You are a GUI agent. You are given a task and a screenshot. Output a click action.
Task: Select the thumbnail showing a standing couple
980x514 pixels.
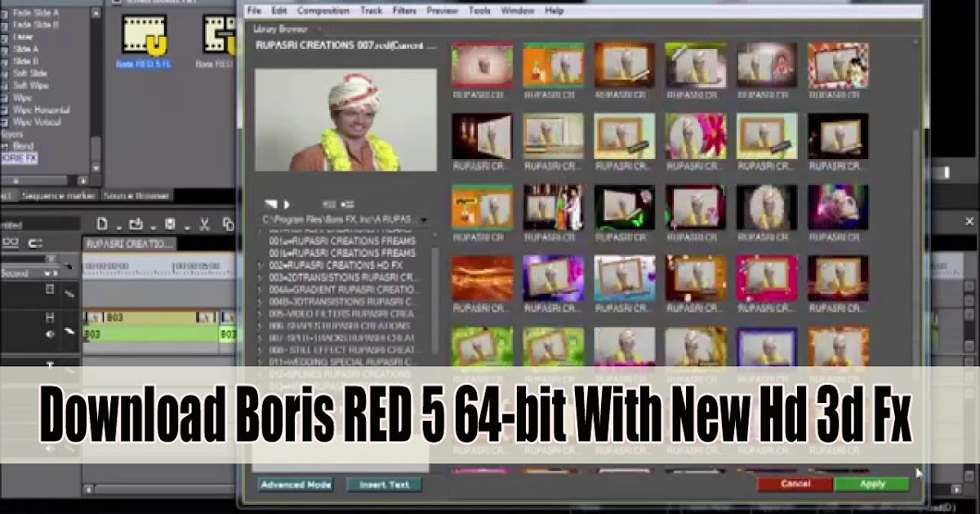(554, 206)
